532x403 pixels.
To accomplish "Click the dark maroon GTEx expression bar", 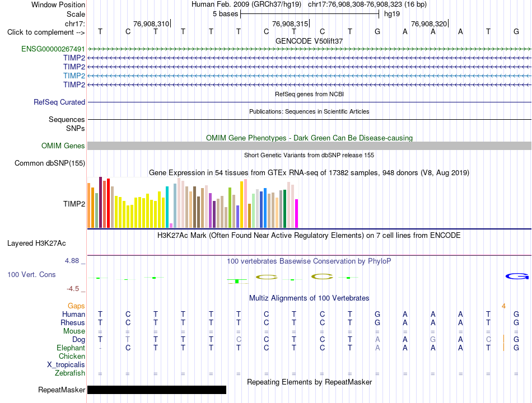I will [100, 202].
